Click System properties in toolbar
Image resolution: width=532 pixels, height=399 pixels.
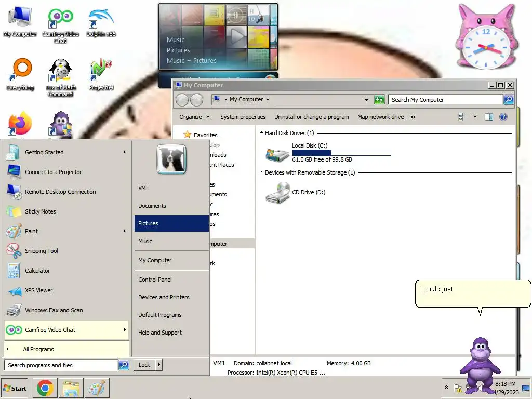pos(243,117)
